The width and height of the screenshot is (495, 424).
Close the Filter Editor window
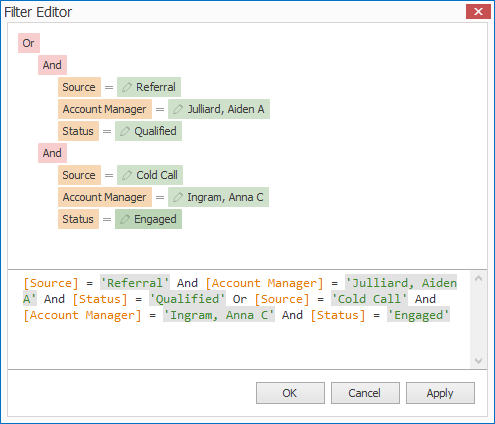478,12
